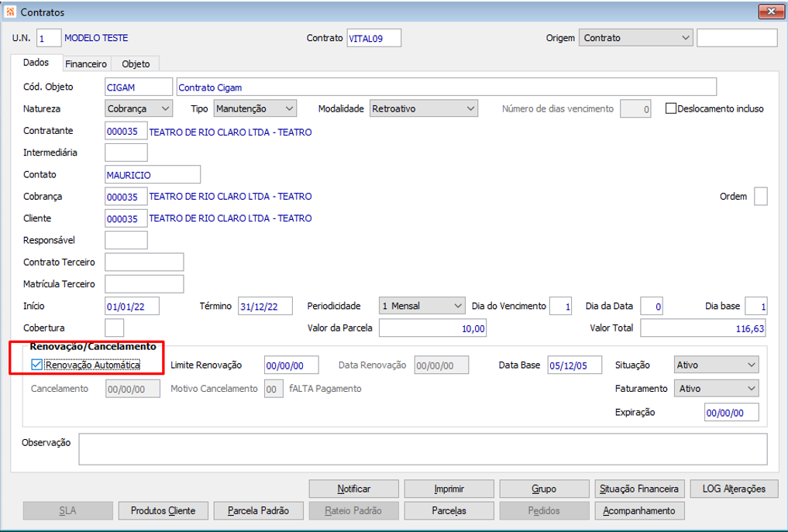This screenshot has height=532, width=788.
Task: Open Situação Financeira
Action: [x=639, y=489]
